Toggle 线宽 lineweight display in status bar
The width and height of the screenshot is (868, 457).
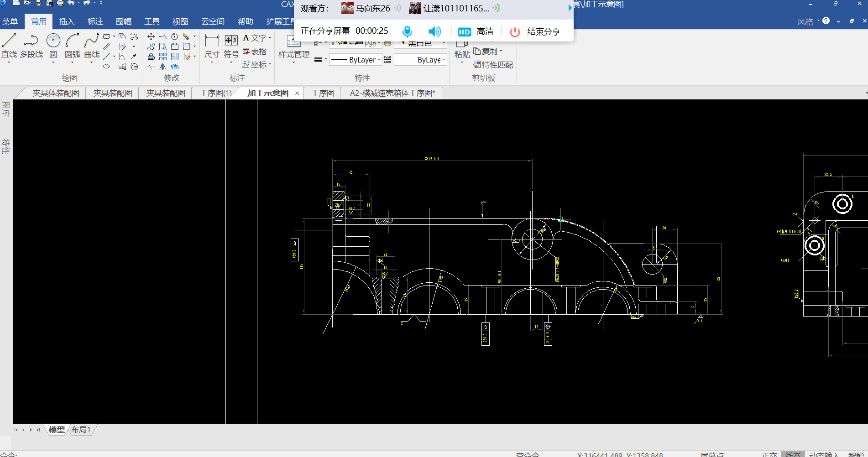(x=793, y=454)
